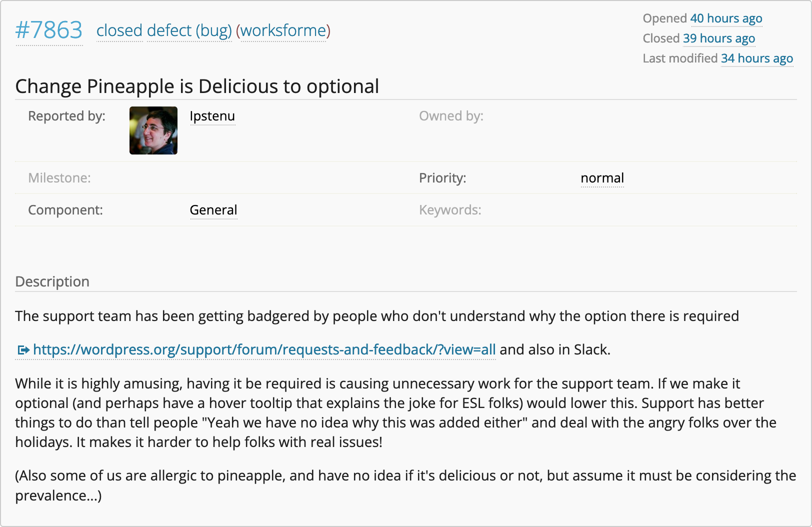
Task: Click the external link arrow icon
Action: pyautogui.click(x=23, y=350)
